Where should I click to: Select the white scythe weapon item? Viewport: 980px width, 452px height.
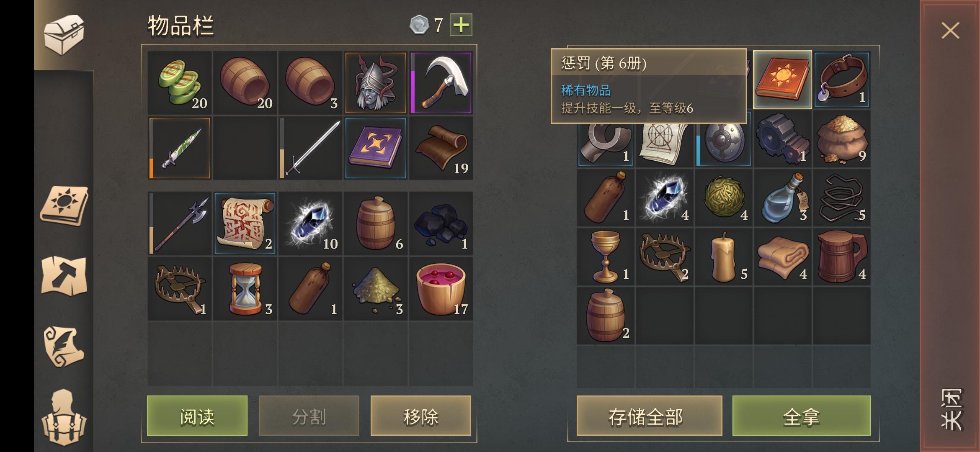[441, 83]
